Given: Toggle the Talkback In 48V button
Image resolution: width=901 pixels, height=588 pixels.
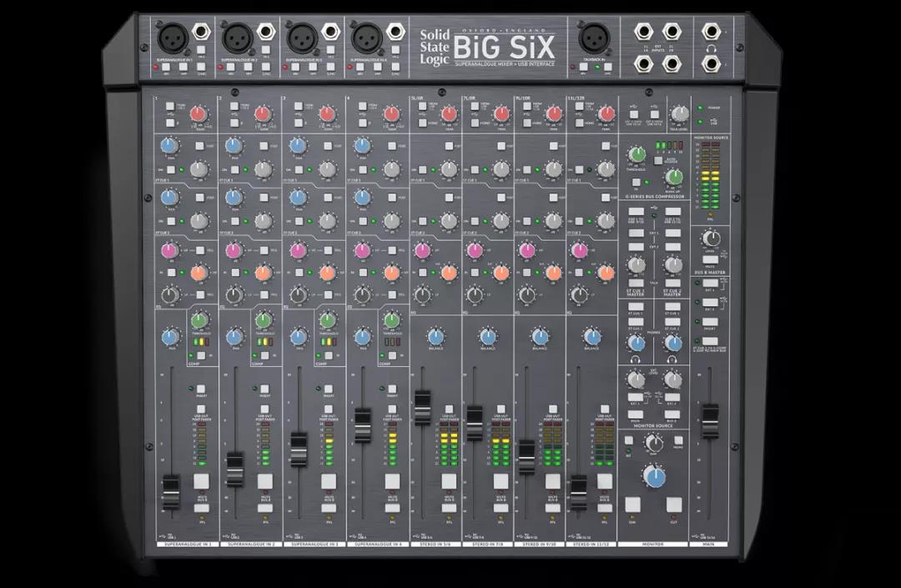Looking at the screenshot, I should coord(582,67).
